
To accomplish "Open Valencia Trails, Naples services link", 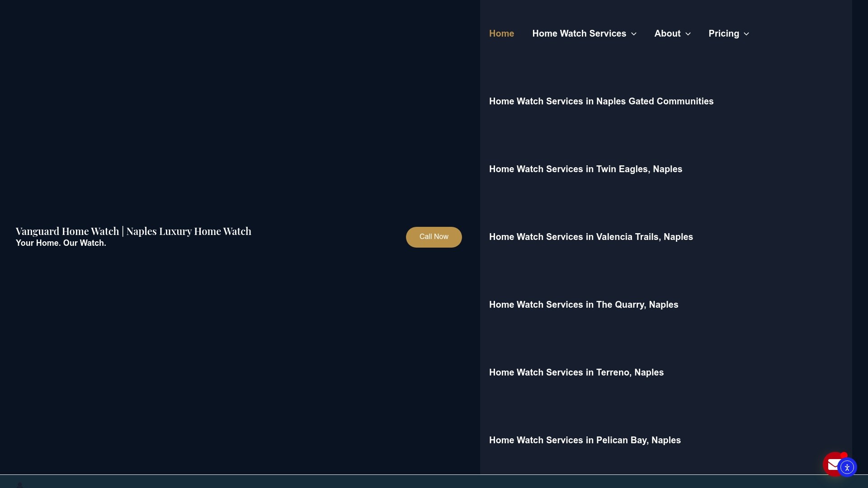I will pyautogui.click(x=591, y=237).
